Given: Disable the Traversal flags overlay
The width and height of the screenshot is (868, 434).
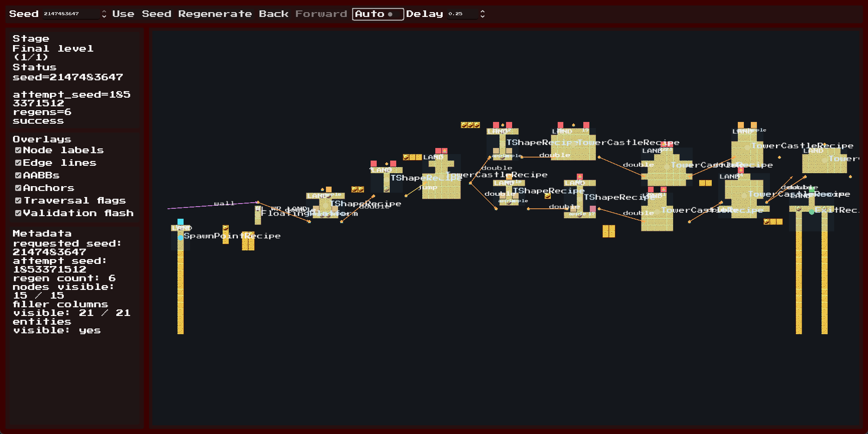Looking at the screenshot, I should [18, 200].
